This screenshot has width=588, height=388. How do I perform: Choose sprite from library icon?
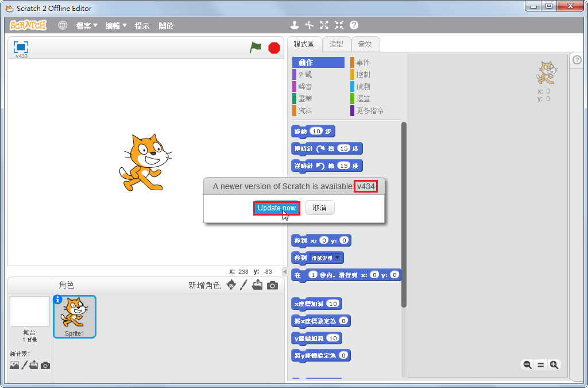click(x=231, y=285)
